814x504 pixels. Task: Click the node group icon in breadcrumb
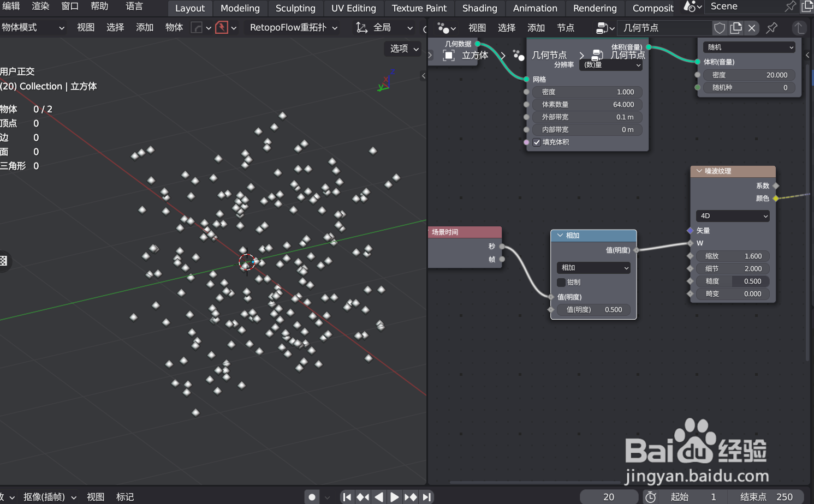(x=597, y=55)
